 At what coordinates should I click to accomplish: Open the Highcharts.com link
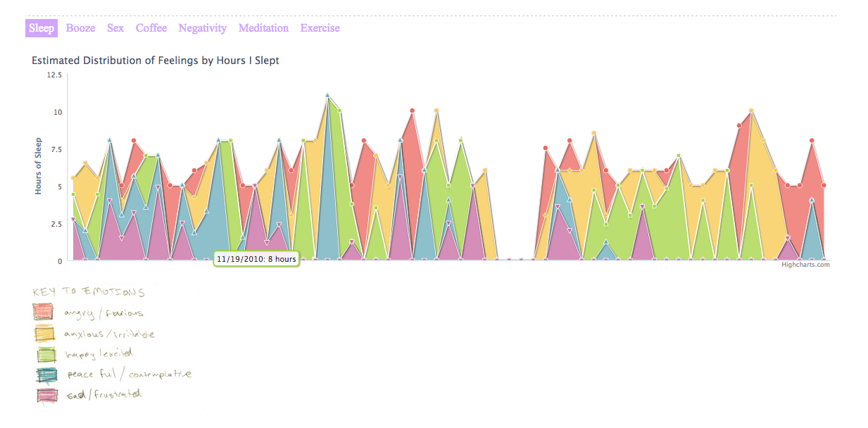coord(805,265)
